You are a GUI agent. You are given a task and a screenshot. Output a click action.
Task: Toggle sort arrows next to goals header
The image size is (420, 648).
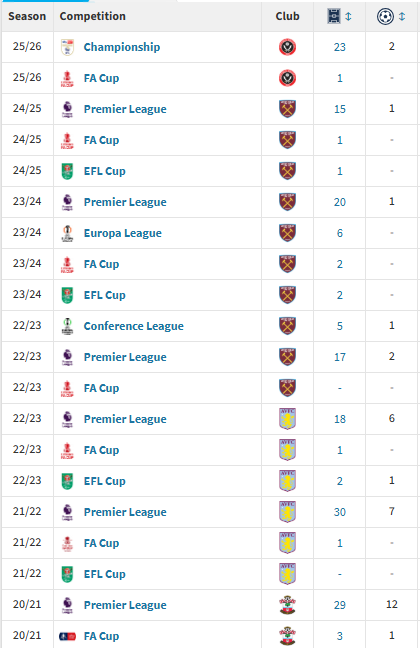coord(402,17)
